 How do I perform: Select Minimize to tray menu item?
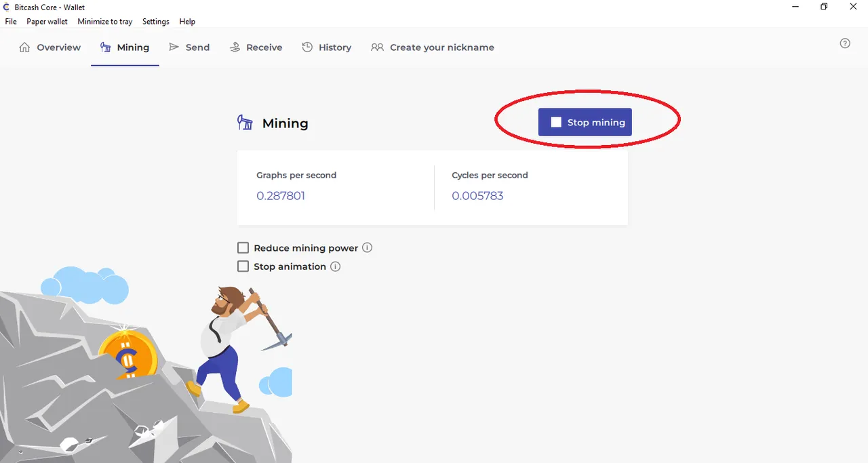pos(105,22)
